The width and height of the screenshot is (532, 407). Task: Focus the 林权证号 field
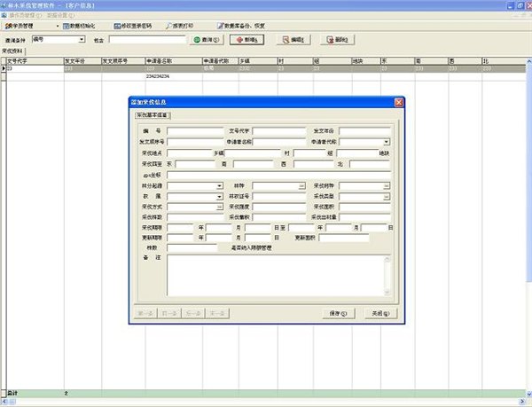point(279,196)
